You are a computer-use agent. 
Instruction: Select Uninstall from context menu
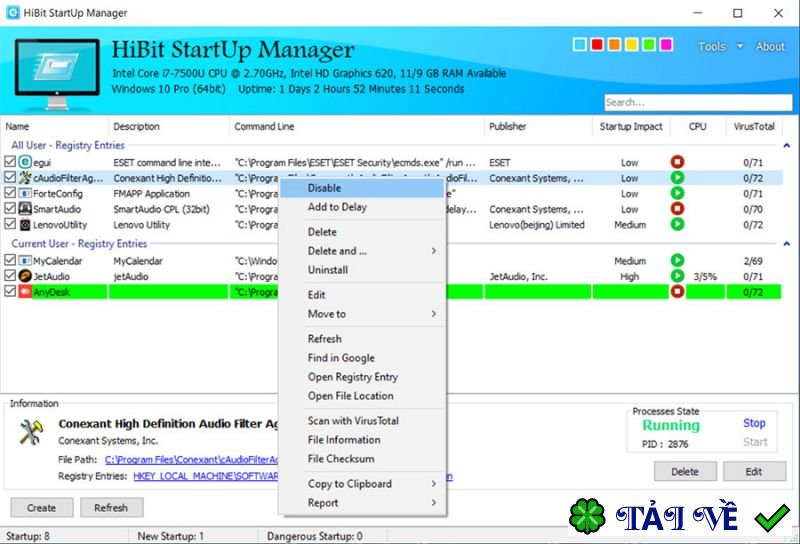pyautogui.click(x=362, y=270)
